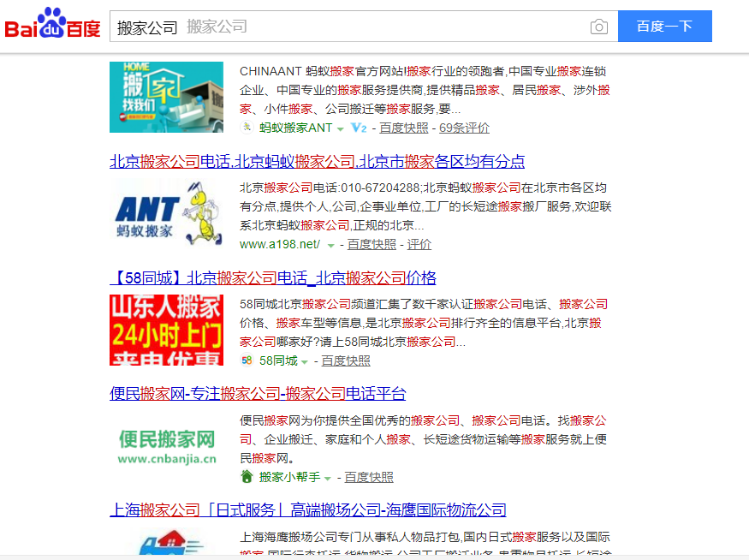Open the 上海搬家公司「日式服务」 result title
Viewport: 749px width, 560px height.
point(308,510)
